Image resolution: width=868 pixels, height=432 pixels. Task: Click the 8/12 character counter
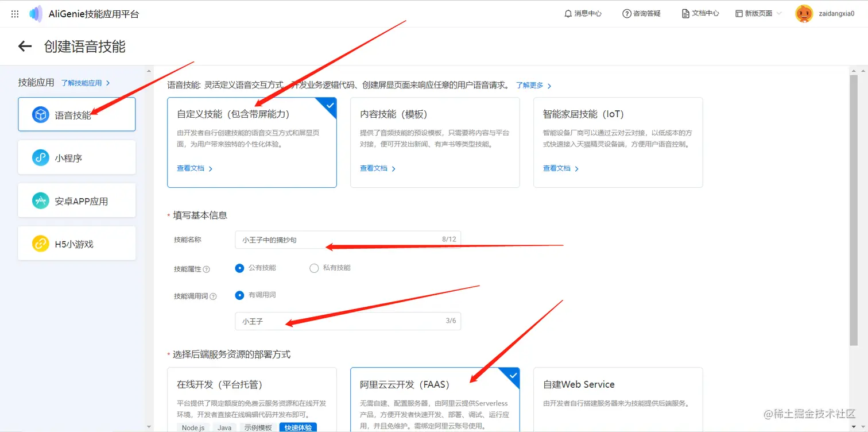[x=449, y=239]
